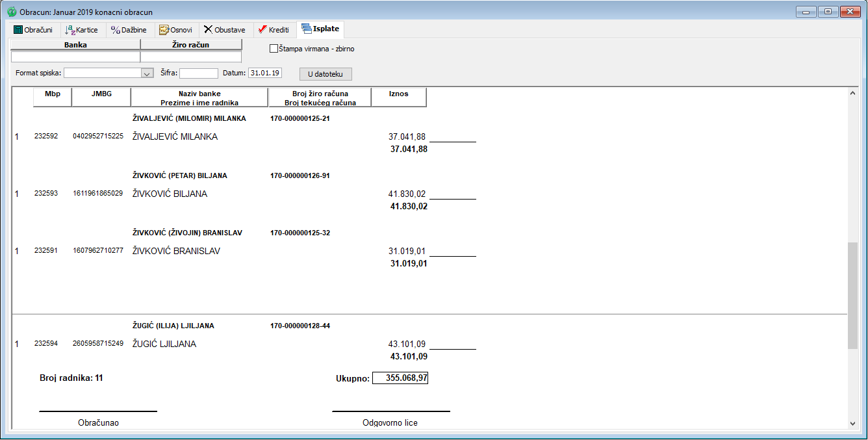Open the Dažbine tab
This screenshot has height=440, width=868.
click(x=129, y=30)
